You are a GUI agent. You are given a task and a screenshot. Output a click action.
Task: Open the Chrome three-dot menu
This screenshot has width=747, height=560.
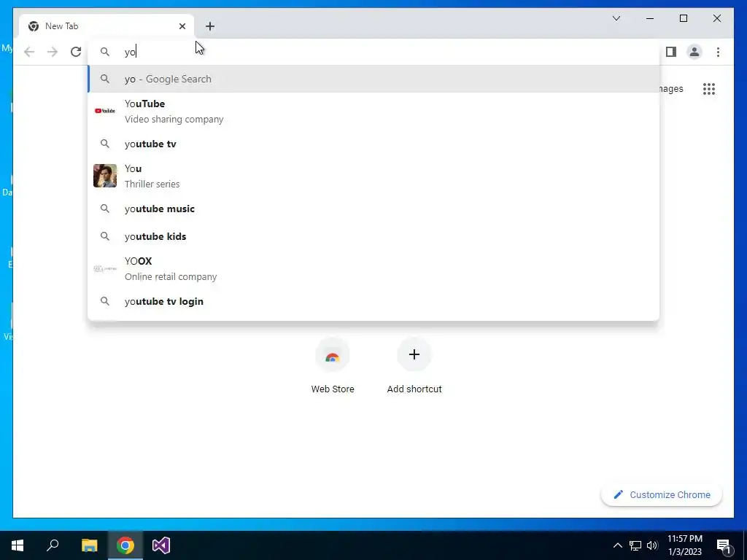[718, 52]
